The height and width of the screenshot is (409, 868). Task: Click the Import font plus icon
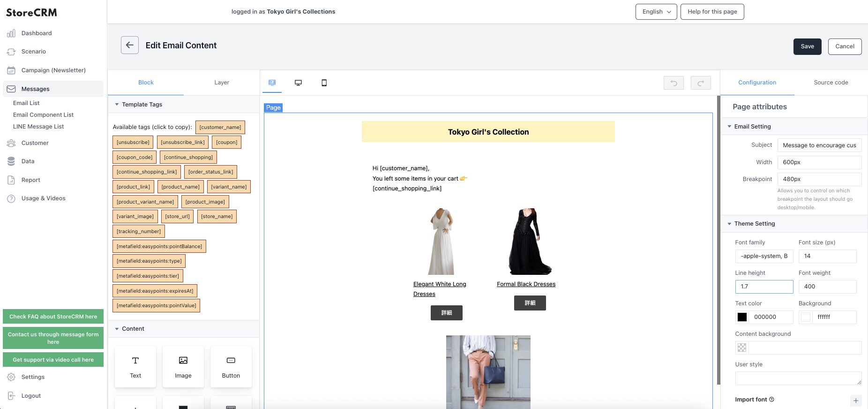856,401
